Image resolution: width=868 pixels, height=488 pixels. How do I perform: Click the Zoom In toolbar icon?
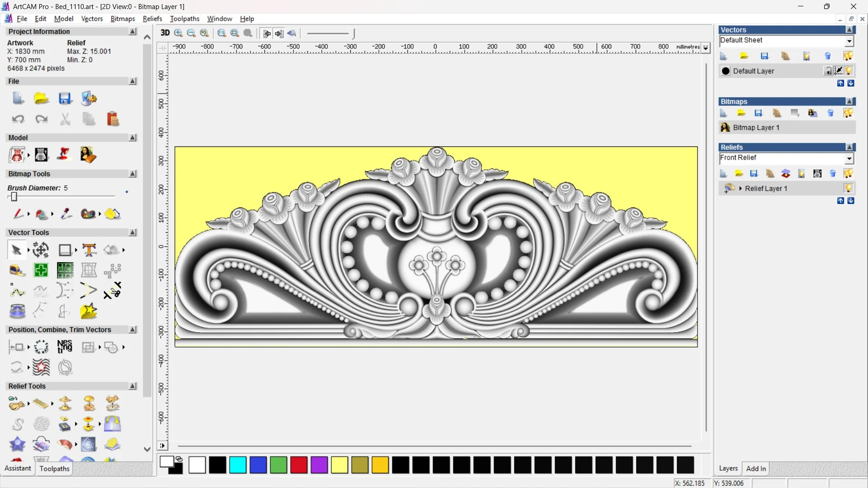[178, 33]
